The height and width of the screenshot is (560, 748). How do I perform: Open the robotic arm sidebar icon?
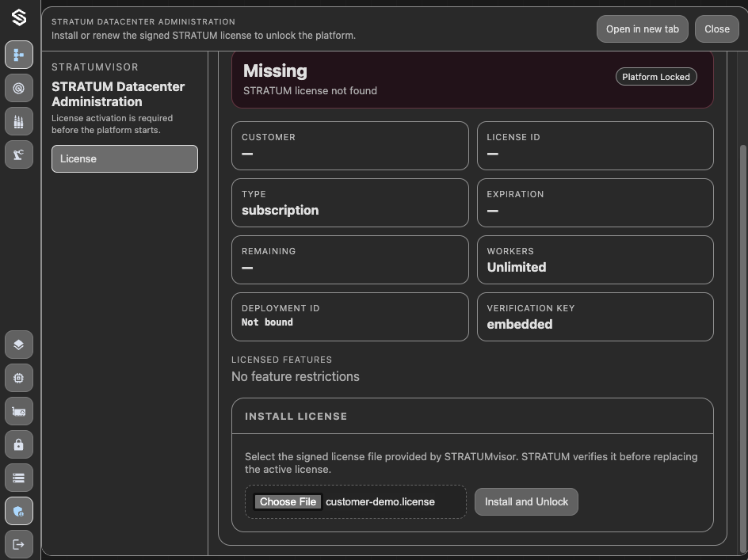(19, 154)
